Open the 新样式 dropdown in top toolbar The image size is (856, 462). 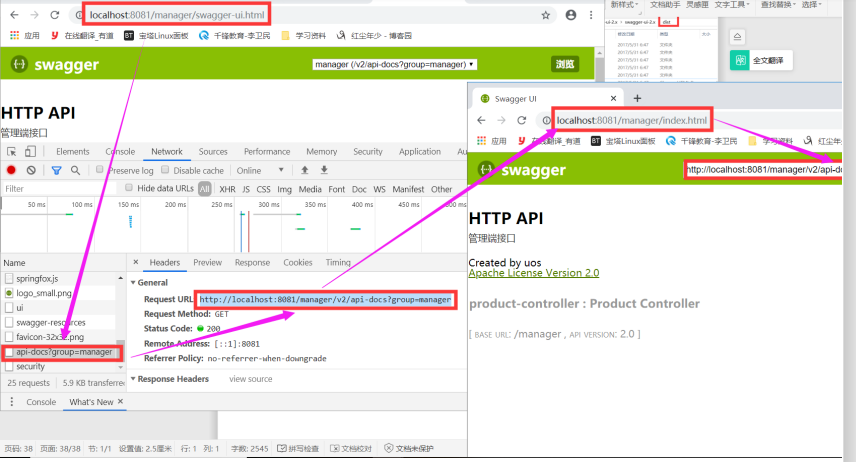click(624, 4)
